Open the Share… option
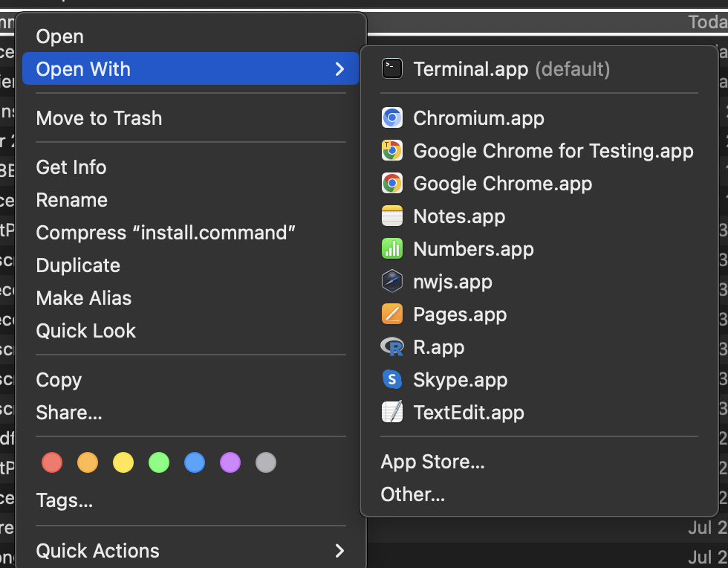Image resolution: width=728 pixels, height=568 pixels. [x=190, y=413]
